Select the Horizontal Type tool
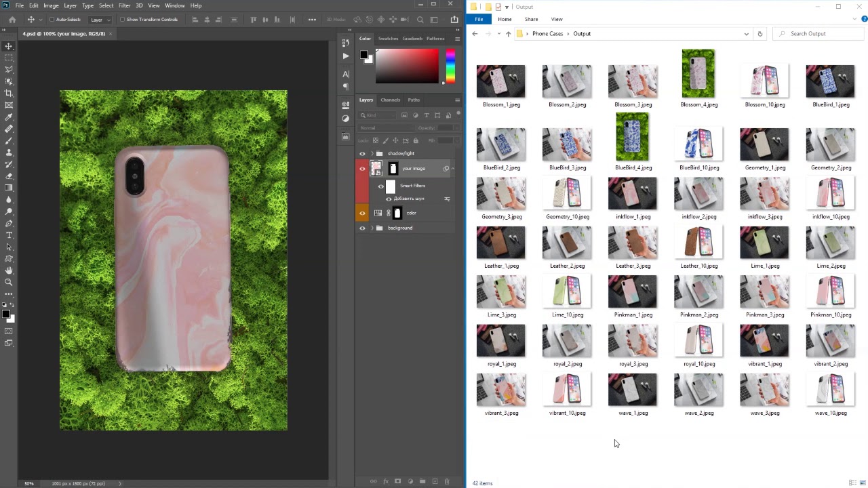Viewport: 868px width, 488px height. coord(9,235)
